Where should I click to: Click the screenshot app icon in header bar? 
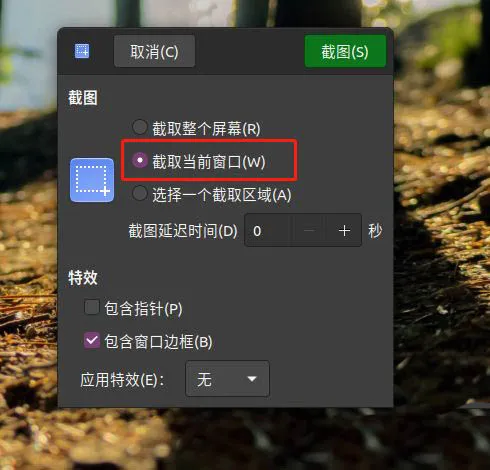pos(82,51)
